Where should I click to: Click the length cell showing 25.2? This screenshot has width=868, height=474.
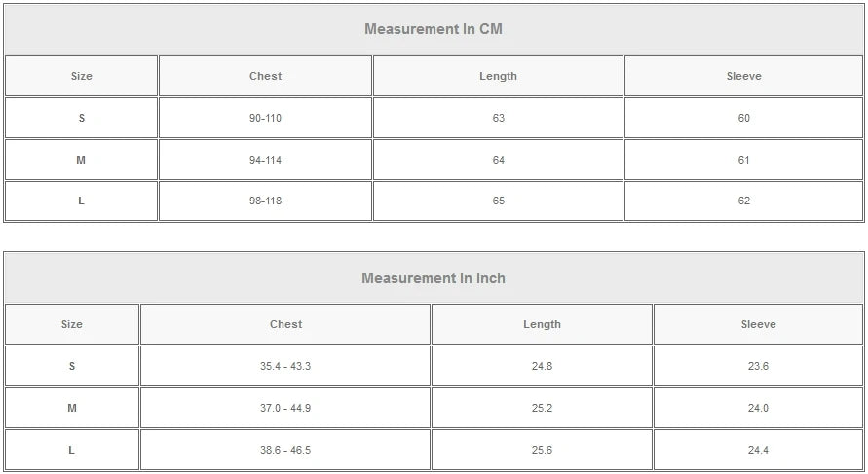tap(542, 408)
